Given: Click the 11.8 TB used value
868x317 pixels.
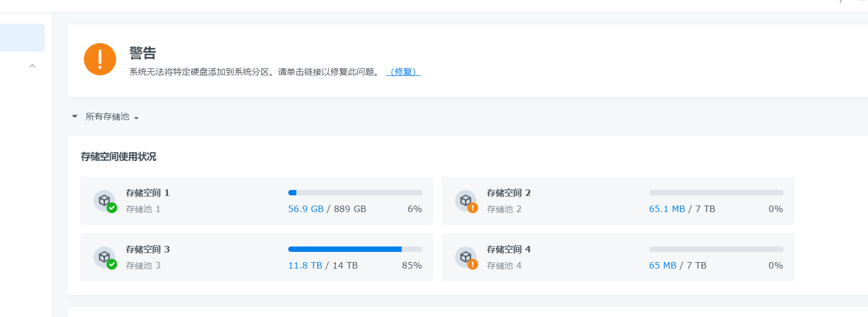Looking at the screenshot, I should point(305,265).
